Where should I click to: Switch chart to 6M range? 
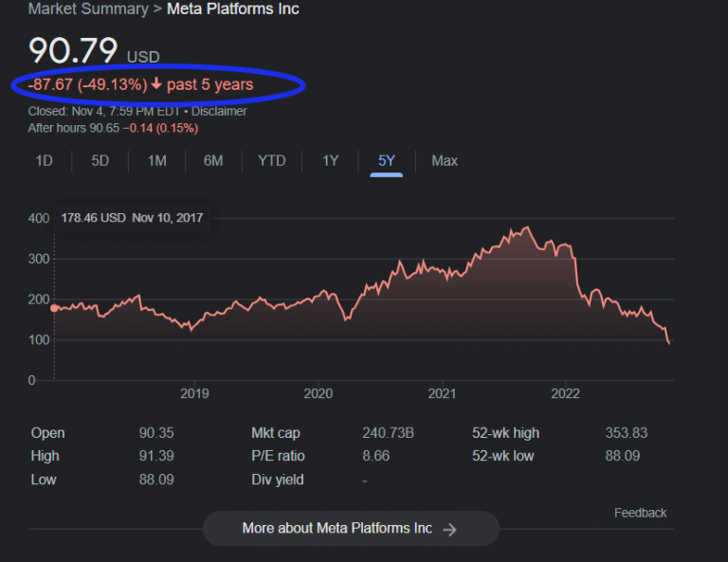click(x=213, y=161)
